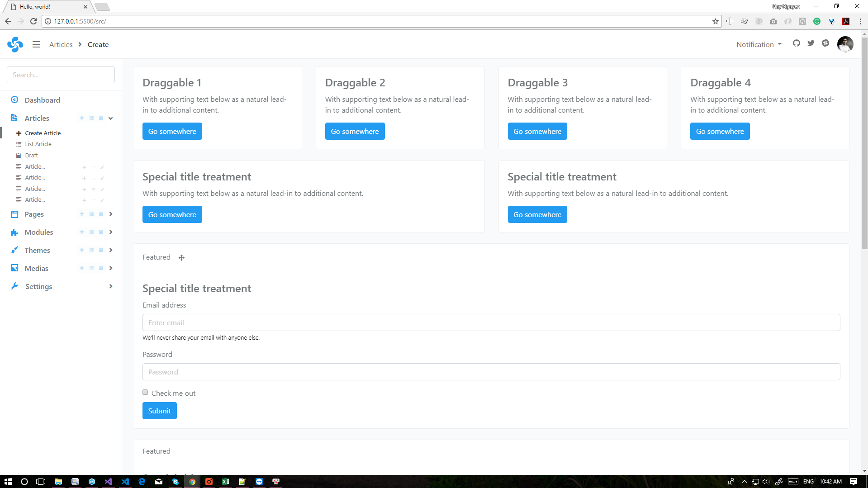Click the list icon beside Medias

pos(91,268)
